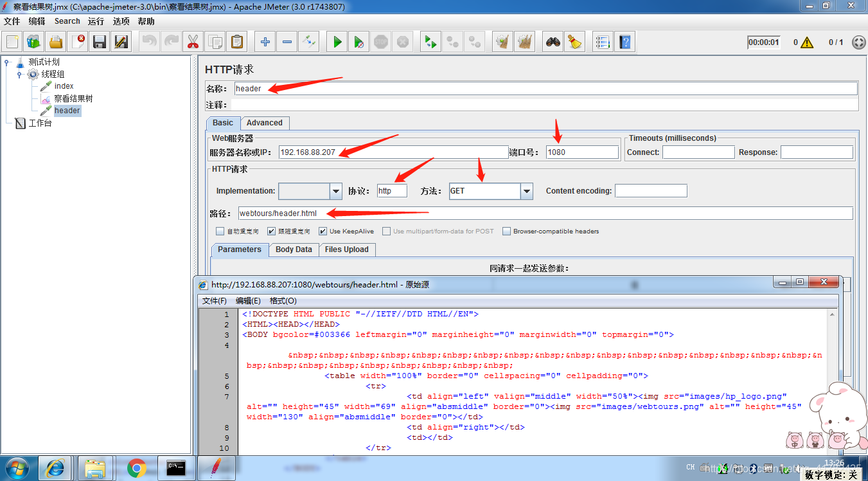Open the function helper dialog icon
The image size is (868, 481).
click(x=602, y=42)
